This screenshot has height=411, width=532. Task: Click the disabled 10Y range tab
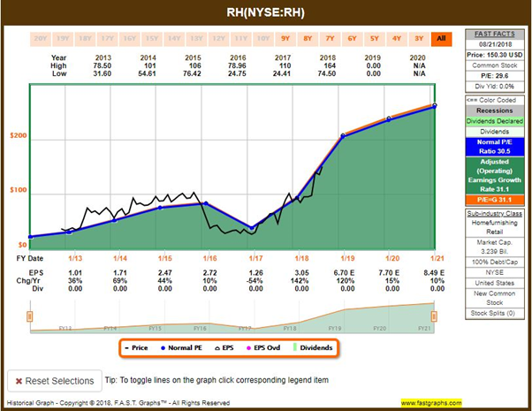(263, 39)
